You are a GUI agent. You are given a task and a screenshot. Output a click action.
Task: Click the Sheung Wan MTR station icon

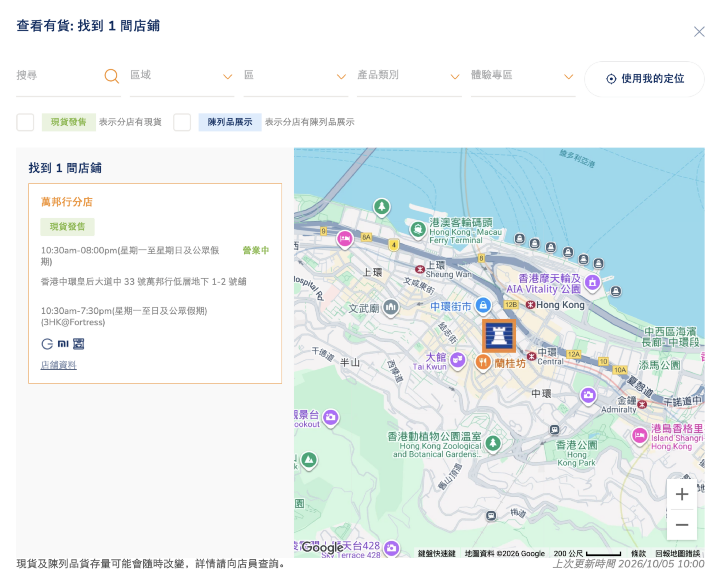pos(420,269)
